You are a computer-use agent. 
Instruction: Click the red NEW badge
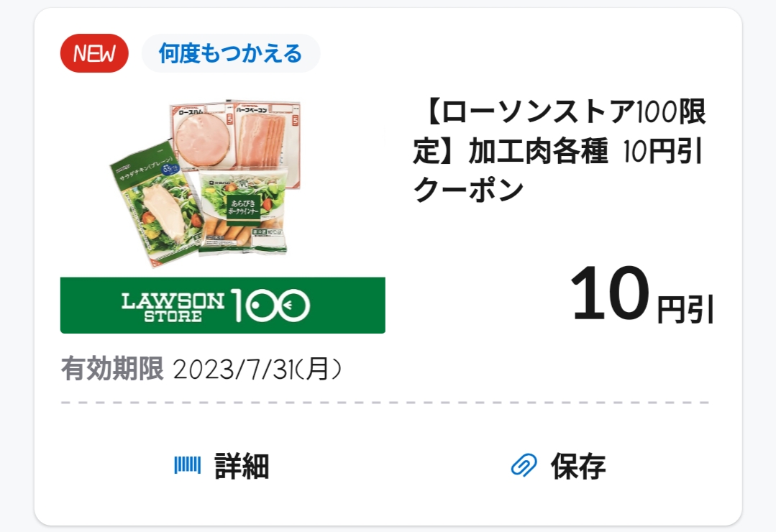(x=94, y=53)
